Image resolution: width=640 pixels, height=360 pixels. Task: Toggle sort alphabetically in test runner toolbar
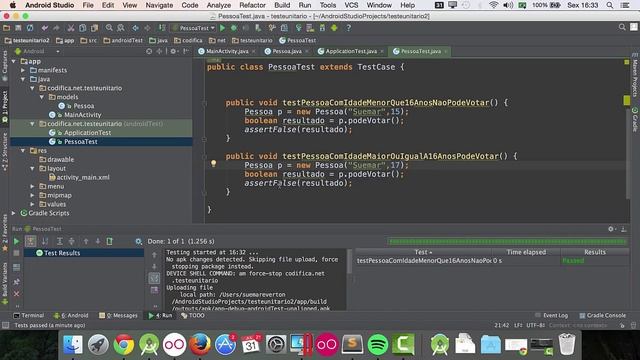(45, 241)
